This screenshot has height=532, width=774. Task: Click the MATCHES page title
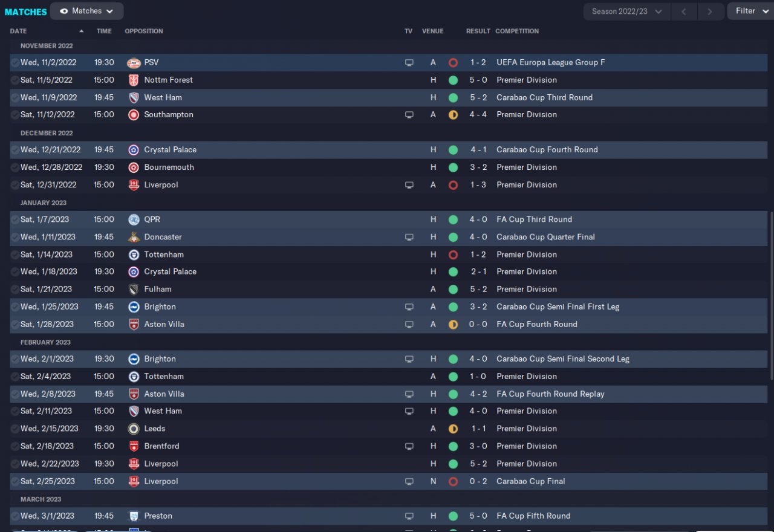click(26, 11)
